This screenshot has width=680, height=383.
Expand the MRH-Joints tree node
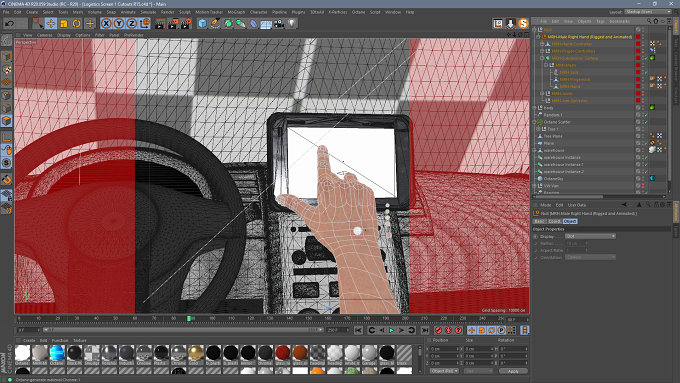542,93
